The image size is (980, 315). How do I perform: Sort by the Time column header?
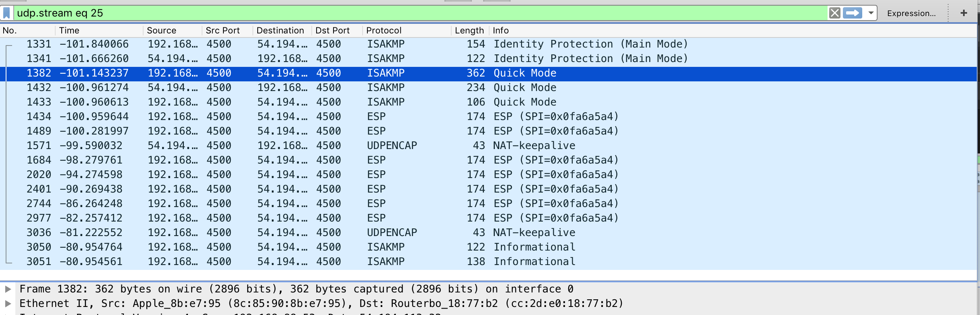[x=99, y=31]
